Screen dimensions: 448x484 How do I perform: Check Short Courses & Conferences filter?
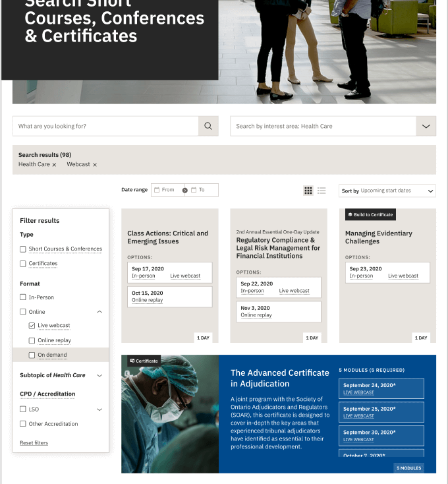[23, 249]
